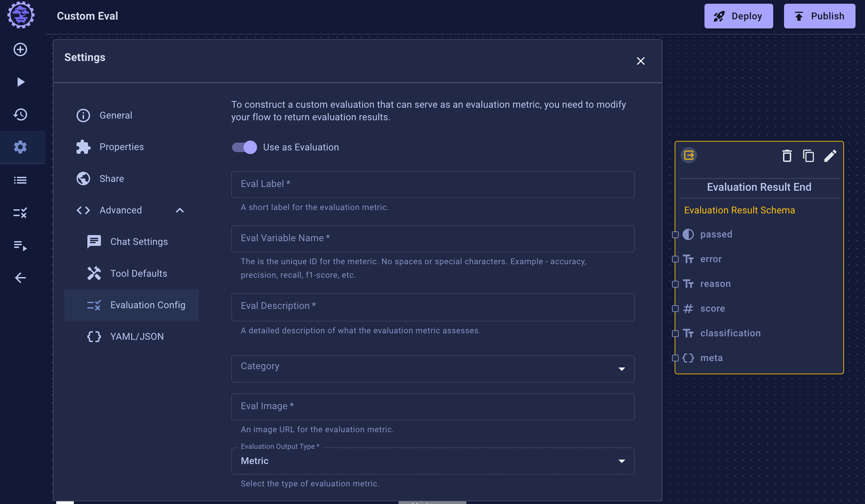
Task: Click the run (play) sidebar icon
Action: (20, 82)
